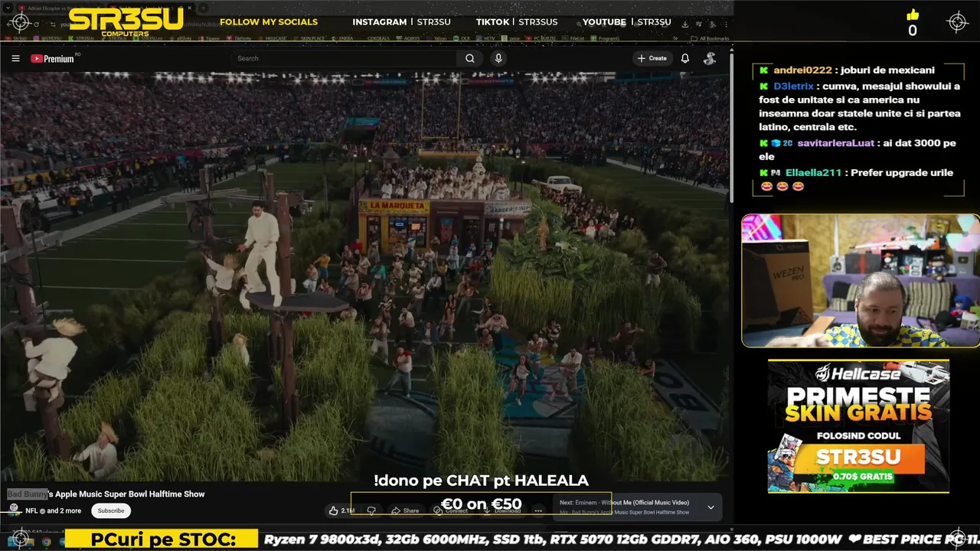The width and height of the screenshot is (980, 551).
Task: Open the CDKDEALS bookmark
Action: coord(378,38)
